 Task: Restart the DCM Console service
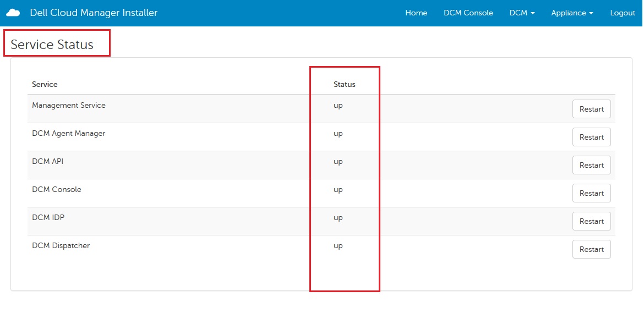591,193
